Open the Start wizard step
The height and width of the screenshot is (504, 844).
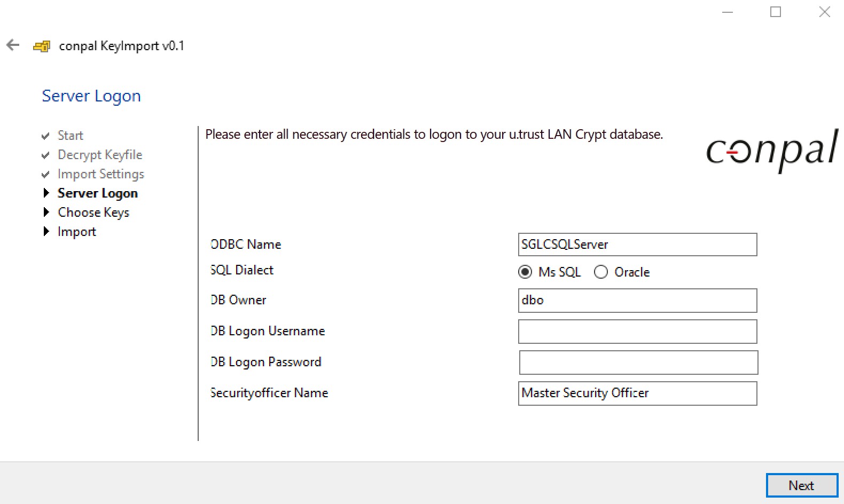(71, 136)
